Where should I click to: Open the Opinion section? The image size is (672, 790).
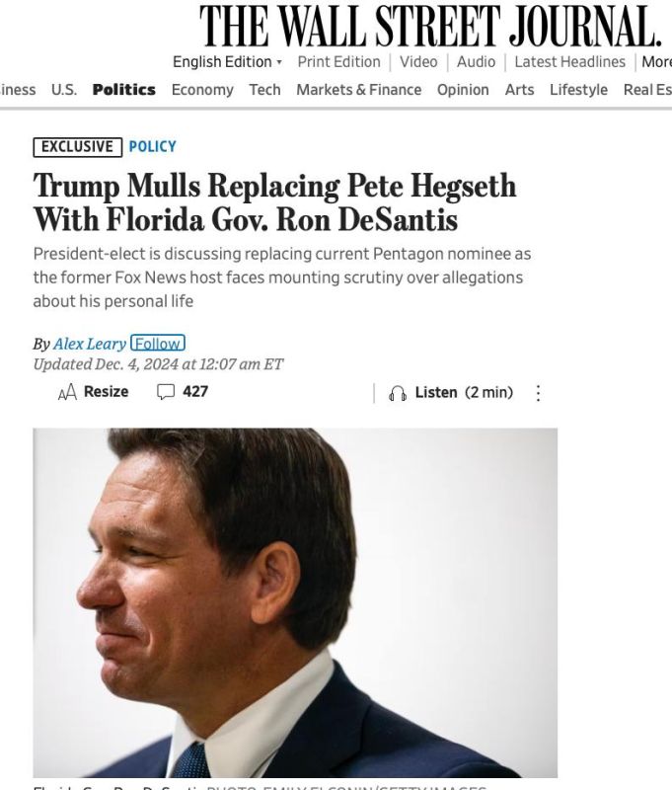click(463, 89)
